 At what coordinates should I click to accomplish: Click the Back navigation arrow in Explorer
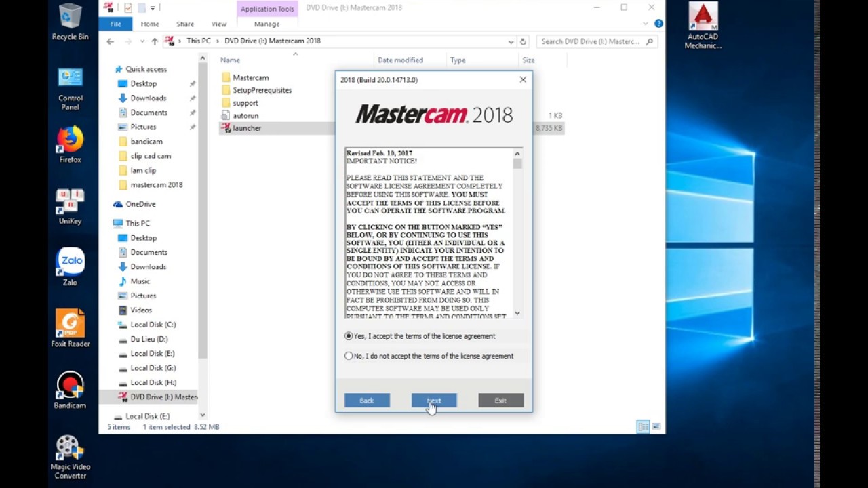point(111,41)
